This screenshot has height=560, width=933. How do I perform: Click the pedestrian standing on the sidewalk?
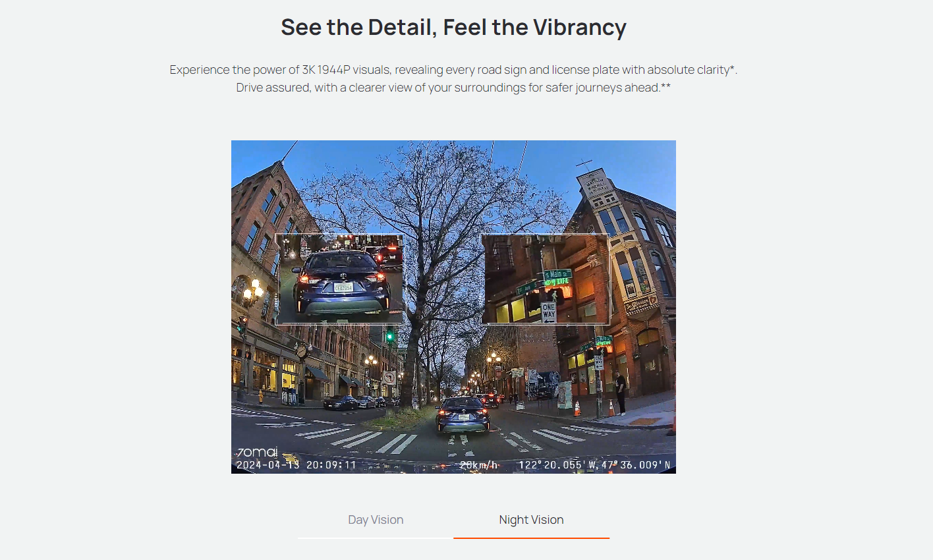[620, 393]
